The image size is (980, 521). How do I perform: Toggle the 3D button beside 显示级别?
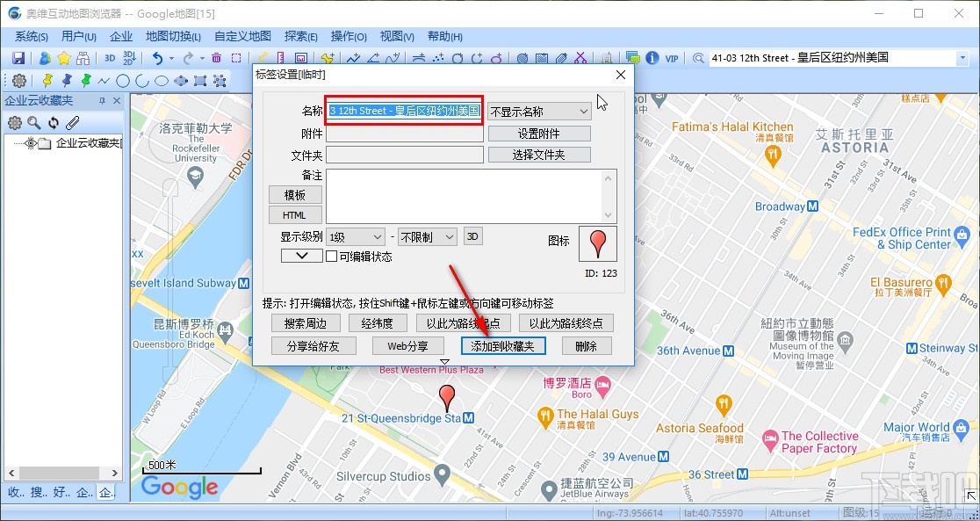[x=472, y=235]
